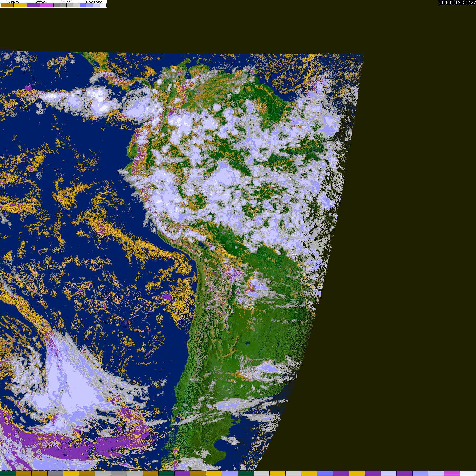Select the dark brown Cúmulos legend swatch
Viewport: 476px width, 476px height.
7,5
